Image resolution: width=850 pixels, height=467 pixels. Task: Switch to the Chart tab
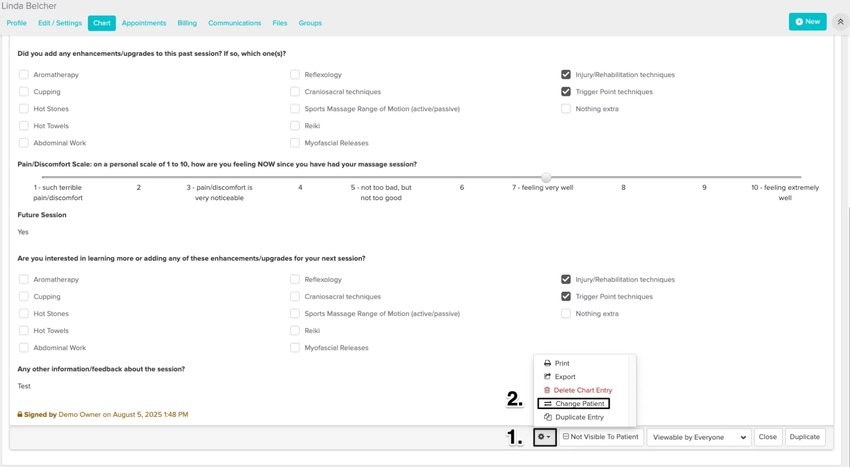(x=102, y=23)
